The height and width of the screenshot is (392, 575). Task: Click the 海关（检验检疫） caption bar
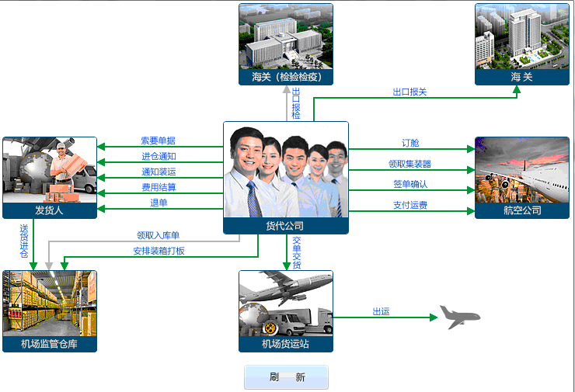click(286, 78)
